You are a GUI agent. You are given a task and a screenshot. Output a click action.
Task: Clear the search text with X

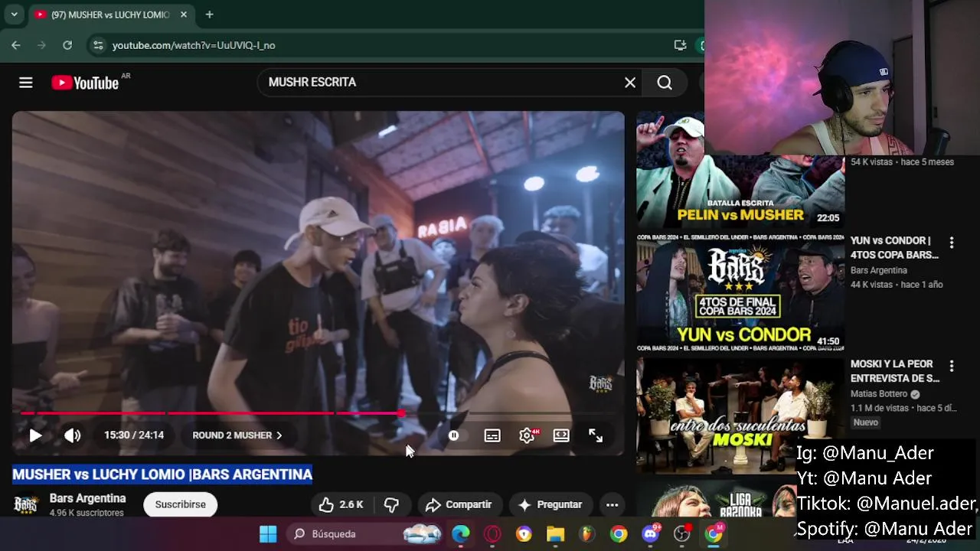pyautogui.click(x=630, y=83)
